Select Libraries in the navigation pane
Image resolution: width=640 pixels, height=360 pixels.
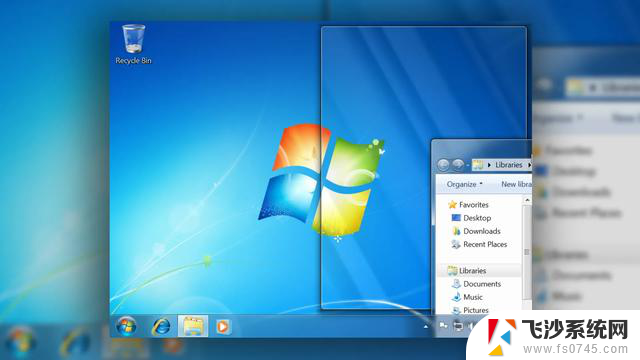coord(472,271)
